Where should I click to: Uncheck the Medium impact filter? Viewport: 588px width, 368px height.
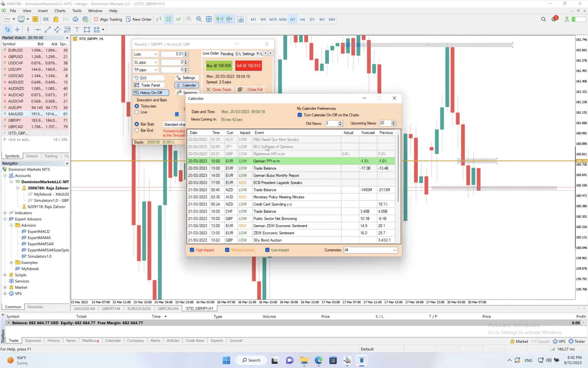click(x=227, y=250)
